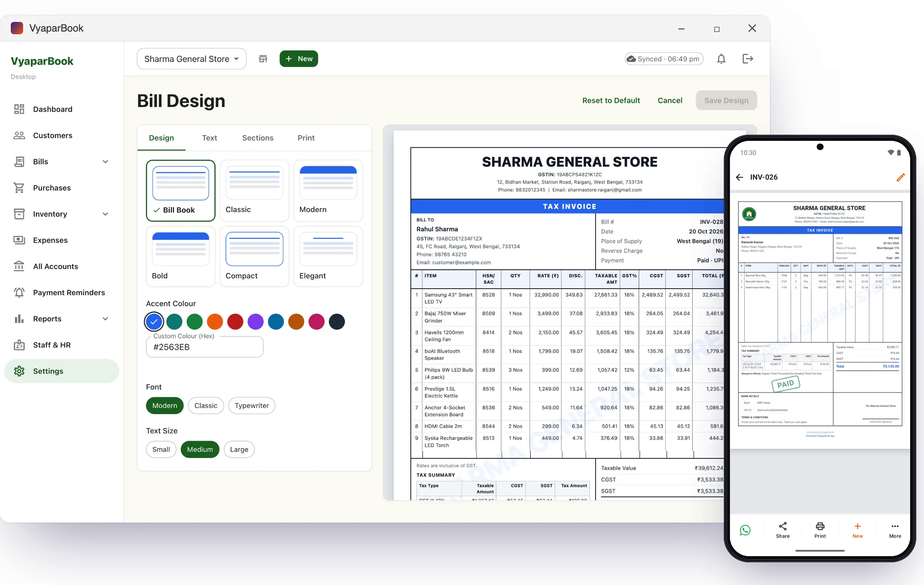Switch to the Print tab
Viewport: 924px width, 585px height.
coord(306,138)
